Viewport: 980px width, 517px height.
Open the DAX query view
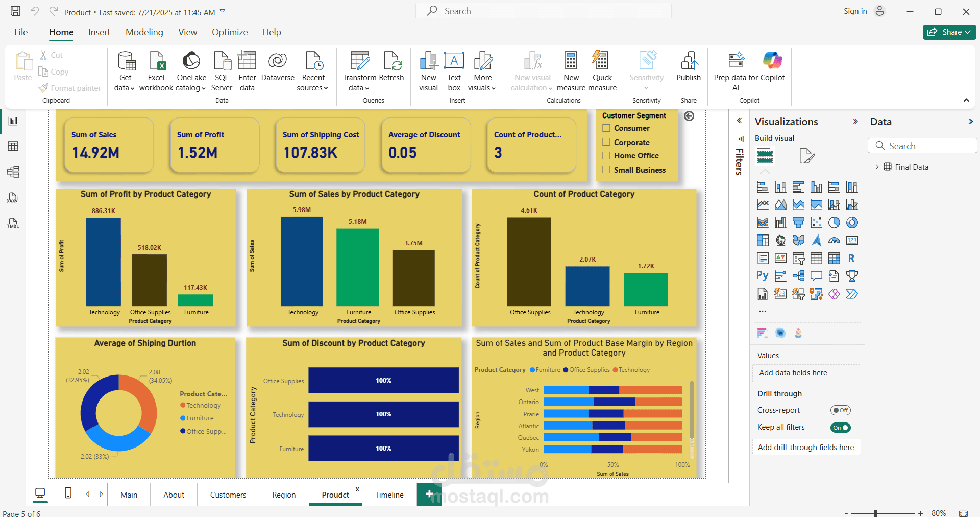click(x=13, y=198)
